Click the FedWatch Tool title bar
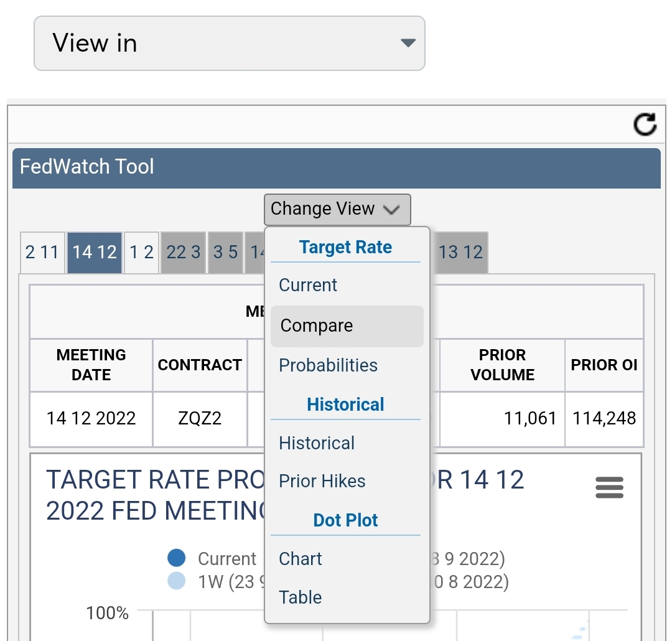The height and width of the screenshot is (641, 672). (x=337, y=168)
